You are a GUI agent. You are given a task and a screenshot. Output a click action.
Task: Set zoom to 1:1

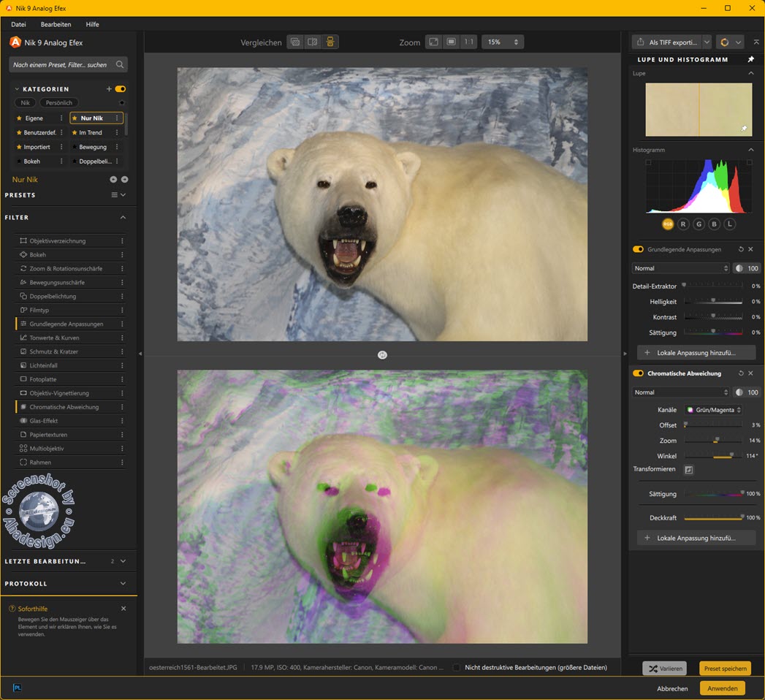click(x=469, y=42)
